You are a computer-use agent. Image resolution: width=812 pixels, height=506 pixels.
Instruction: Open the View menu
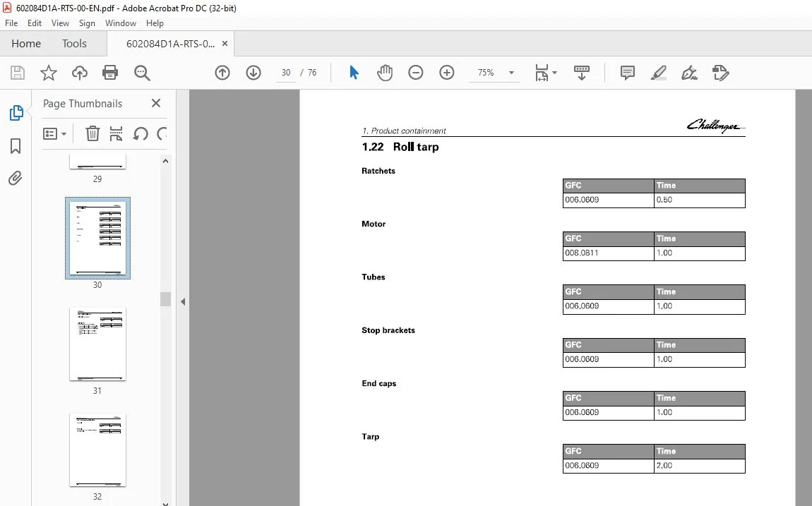click(60, 23)
